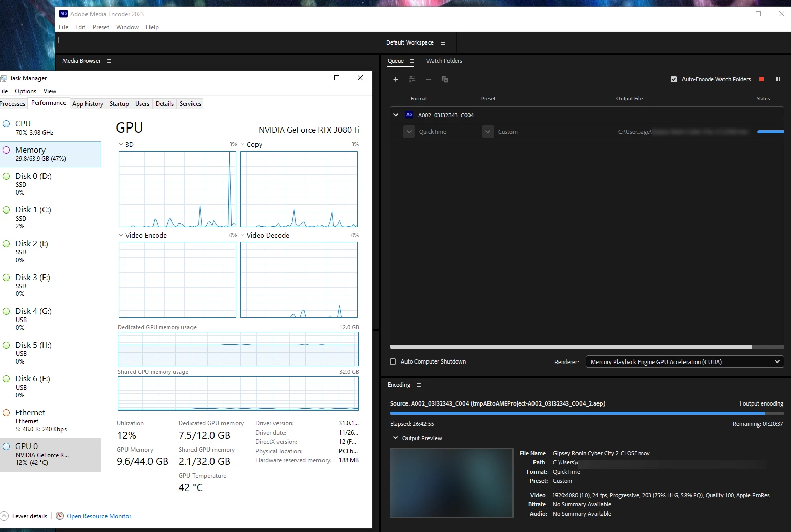Enable the Auto Computer Shutdown checkbox
The image size is (791, 532).
(393, 361)
